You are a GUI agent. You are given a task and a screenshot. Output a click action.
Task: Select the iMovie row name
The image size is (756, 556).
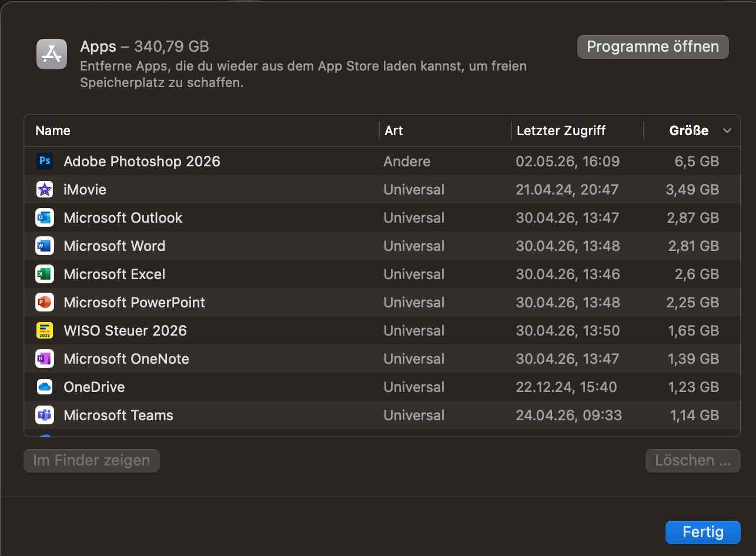coord(85,189)
